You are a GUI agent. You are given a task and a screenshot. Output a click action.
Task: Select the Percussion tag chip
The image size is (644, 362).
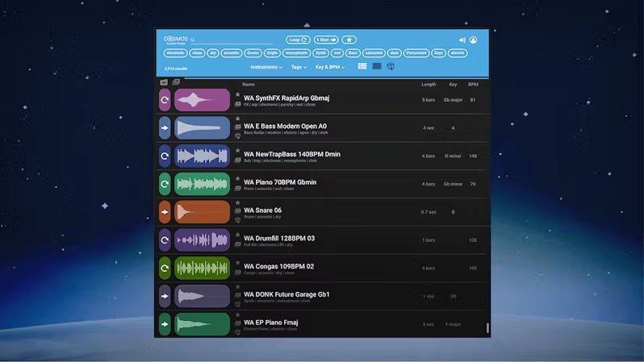(416, 53)
